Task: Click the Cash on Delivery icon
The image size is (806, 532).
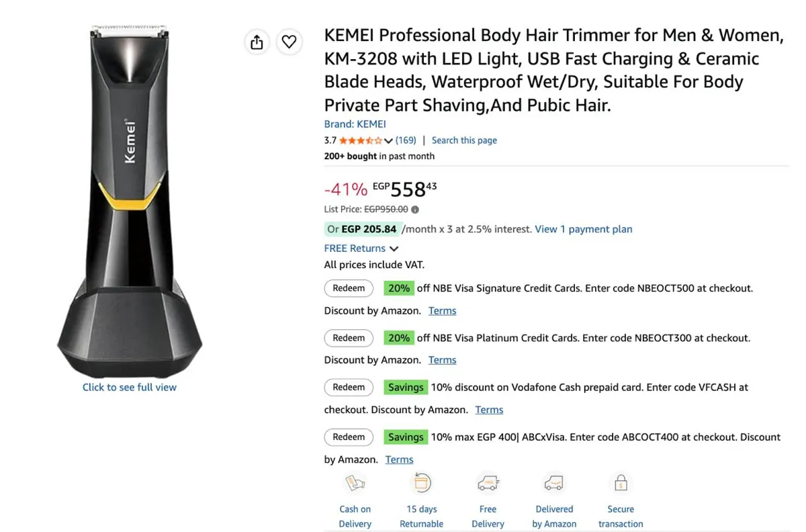Action: pyautogui.click(x=355, y=483)
